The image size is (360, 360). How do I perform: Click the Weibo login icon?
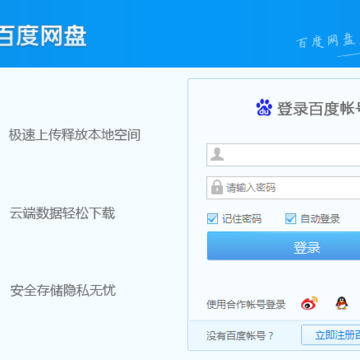[309, 303]
